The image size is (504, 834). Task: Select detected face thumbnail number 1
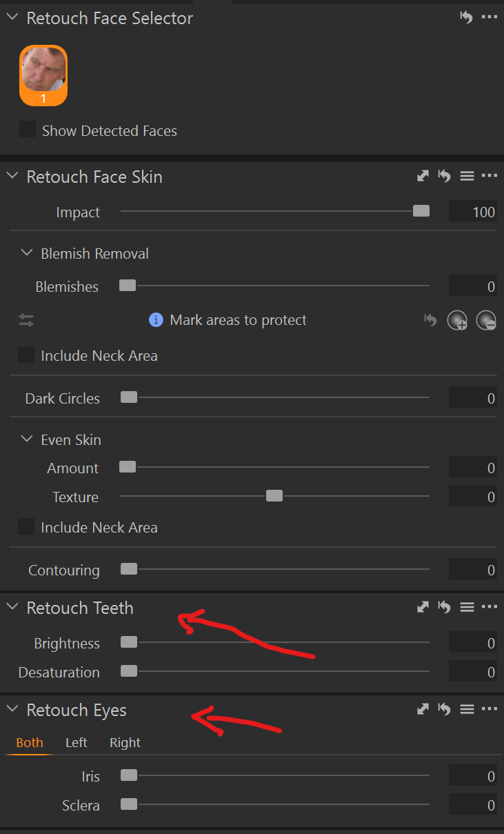pyautogui.click(x=43, y=75)
